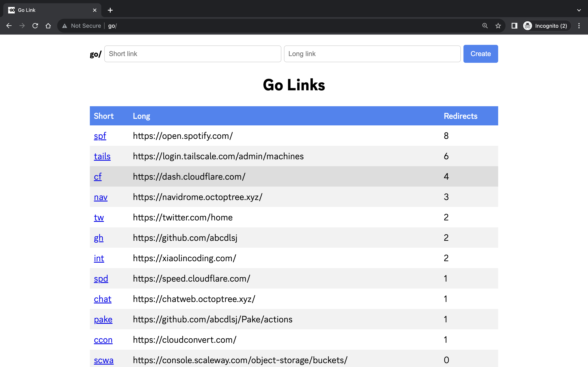Click the Long link input field

(x=372, y=54)
